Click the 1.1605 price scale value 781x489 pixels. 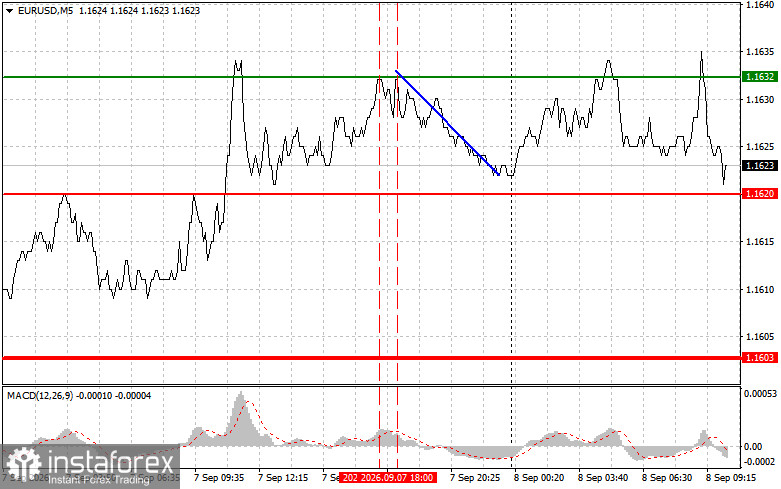click(760, 337)
